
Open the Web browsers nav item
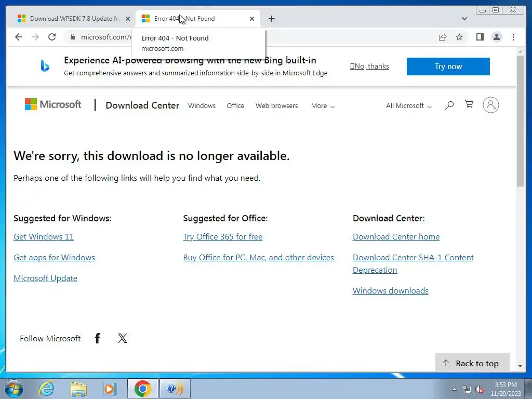(x=276, y=106)
